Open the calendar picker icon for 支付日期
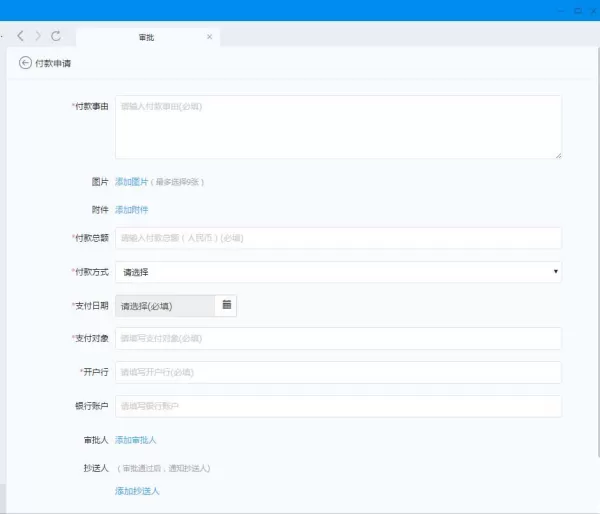This screenshot has height=514, width=600. (x=227, y=305)
